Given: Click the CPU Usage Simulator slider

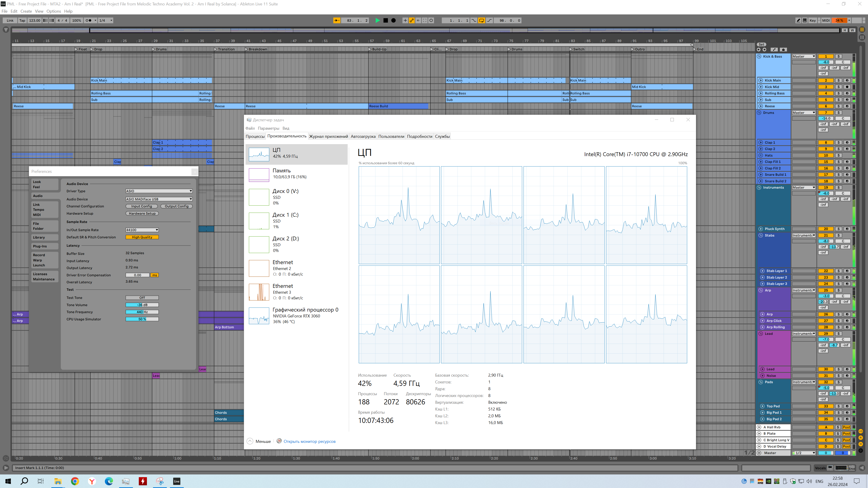Looking at the screenshot, I should pos(142,319).
